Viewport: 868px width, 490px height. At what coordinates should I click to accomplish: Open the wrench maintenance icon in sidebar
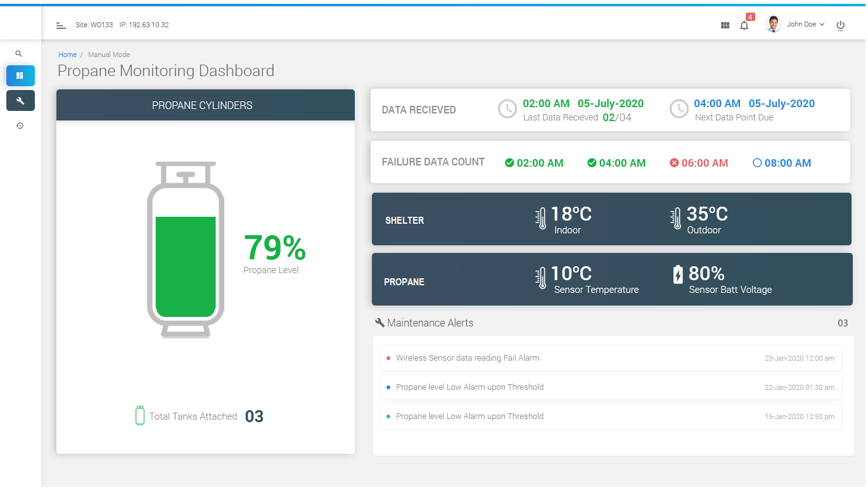(20, 101)
